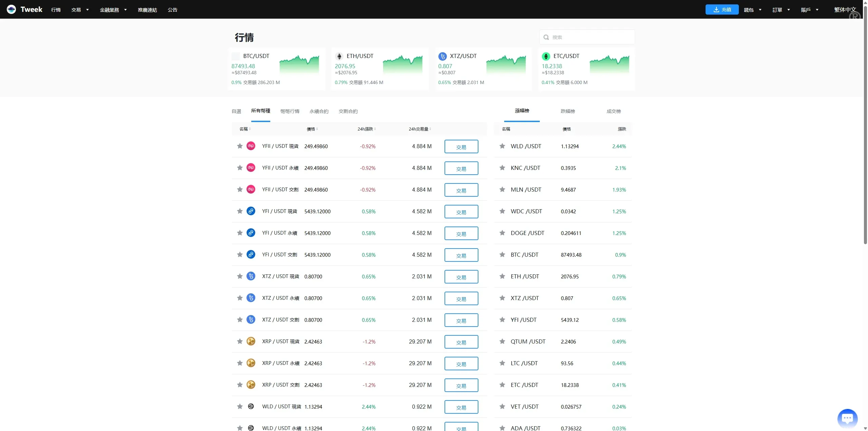Open the live chat support bubble
Screen dimensions: 868x431
847,418
